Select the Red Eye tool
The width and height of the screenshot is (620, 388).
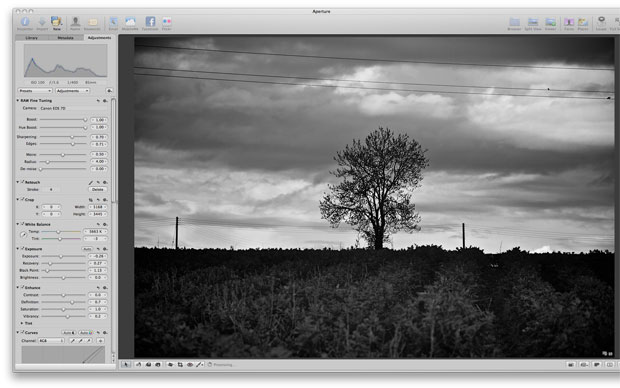pyautogui.click(x=190, y=364)
